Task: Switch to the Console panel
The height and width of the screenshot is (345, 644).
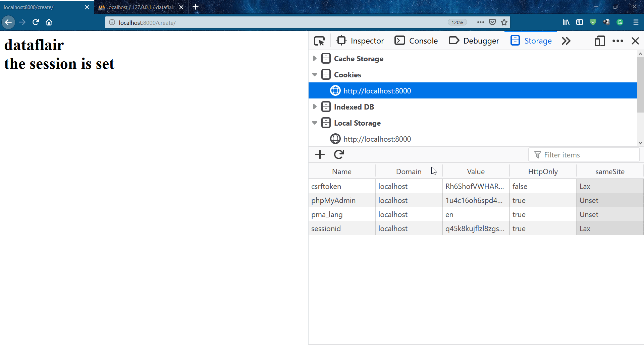Action: tap(416, 41)
